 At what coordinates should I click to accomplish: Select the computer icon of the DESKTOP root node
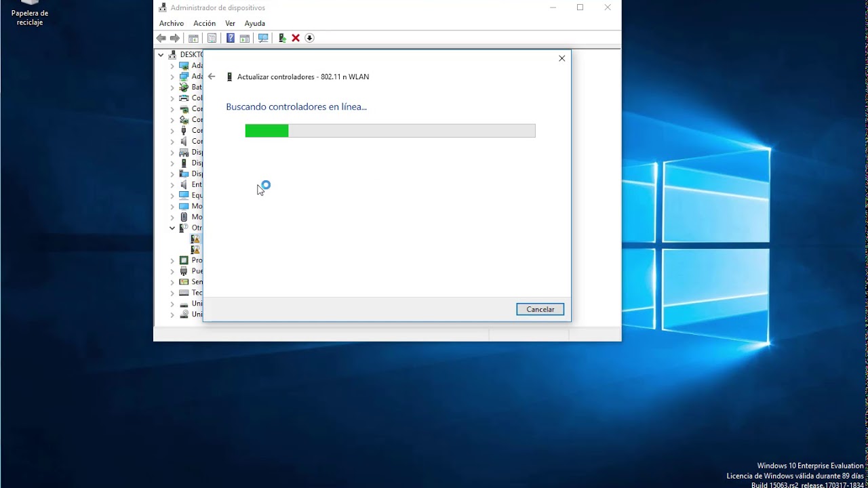172,54
